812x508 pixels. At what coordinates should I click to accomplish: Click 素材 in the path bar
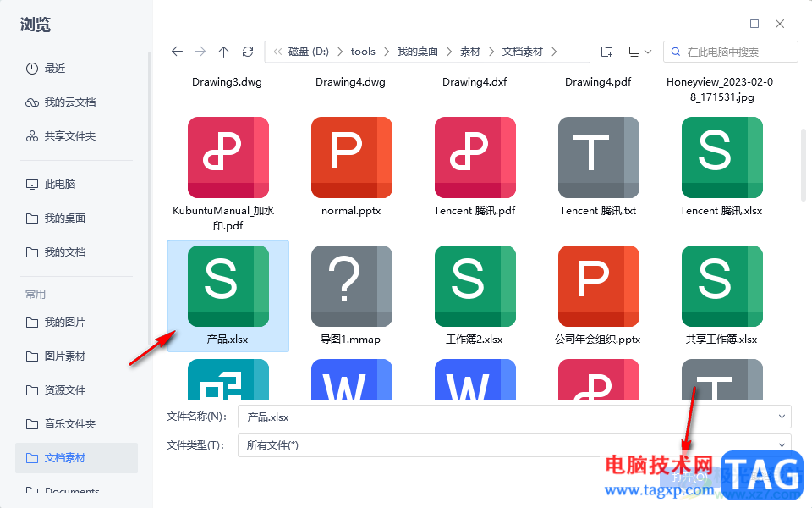point(470,52)
